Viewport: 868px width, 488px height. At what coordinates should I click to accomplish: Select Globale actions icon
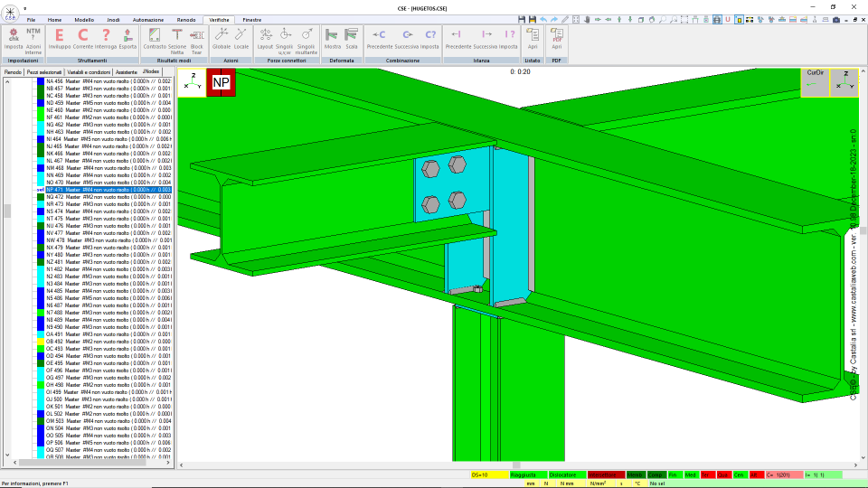click(x=222, y=39)
